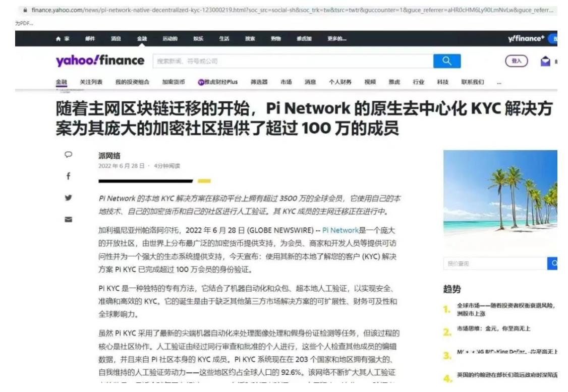The height and width of the screenshot is (392, 568).
Task: Open the Pi Network link in the article
Action: pos(340,230)
